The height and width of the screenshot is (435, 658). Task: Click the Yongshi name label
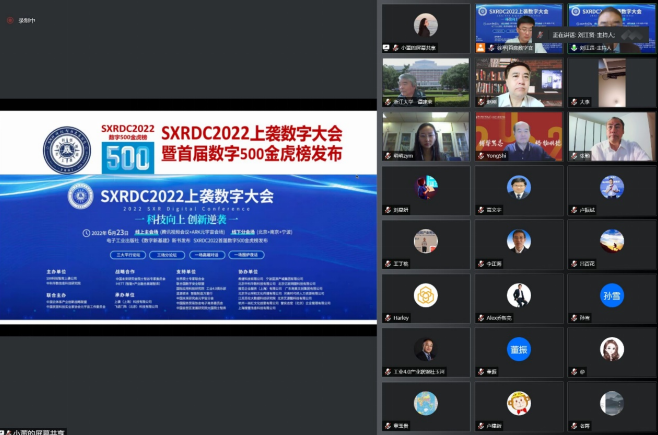[x=496, y=156]
